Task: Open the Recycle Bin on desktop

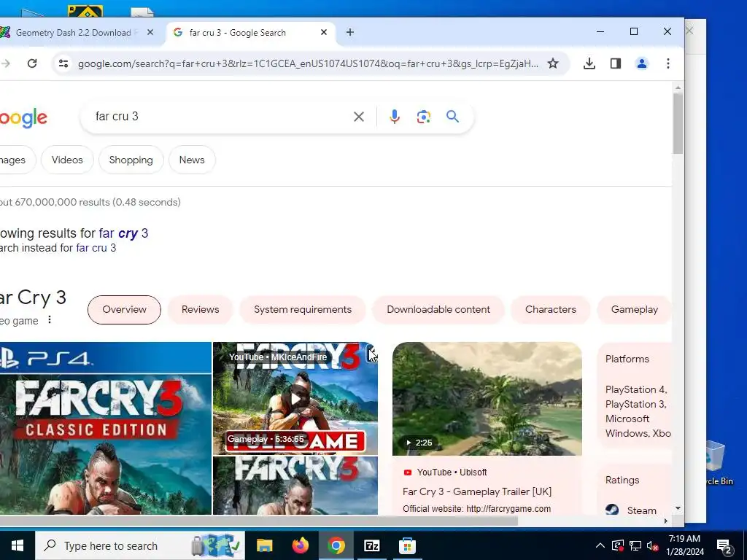Action: (x=719, y=463)
